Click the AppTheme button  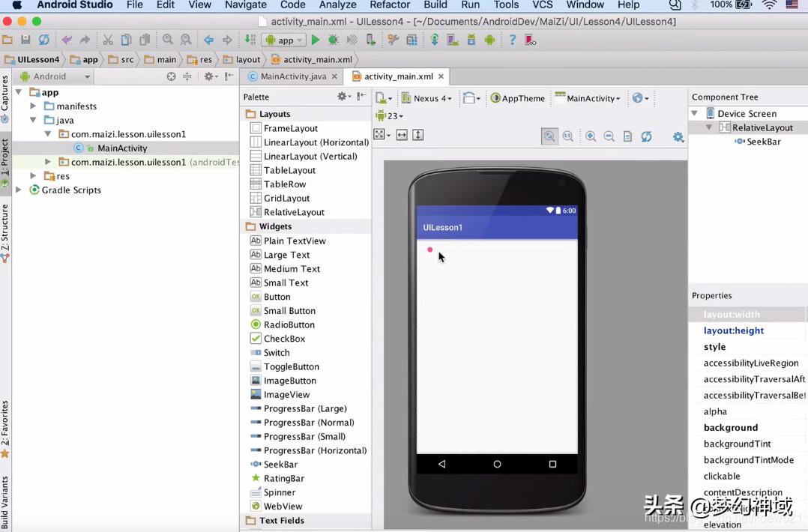coord(518,98)
